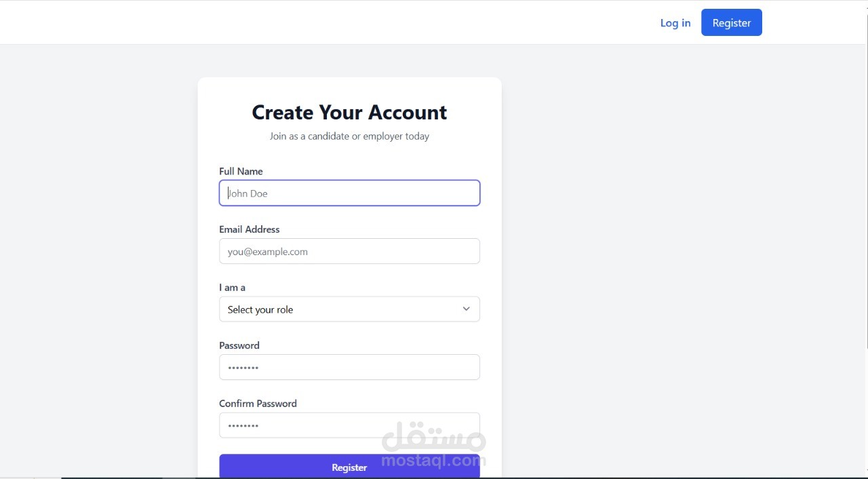The width and height of the screenshot is (868, 479).
Task: Click into the Password field
Action: (349, 368)
